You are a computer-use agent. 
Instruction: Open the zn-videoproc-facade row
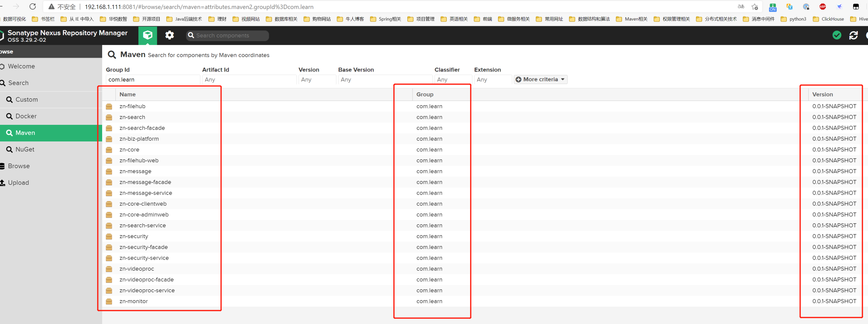[x=485, y=280]
